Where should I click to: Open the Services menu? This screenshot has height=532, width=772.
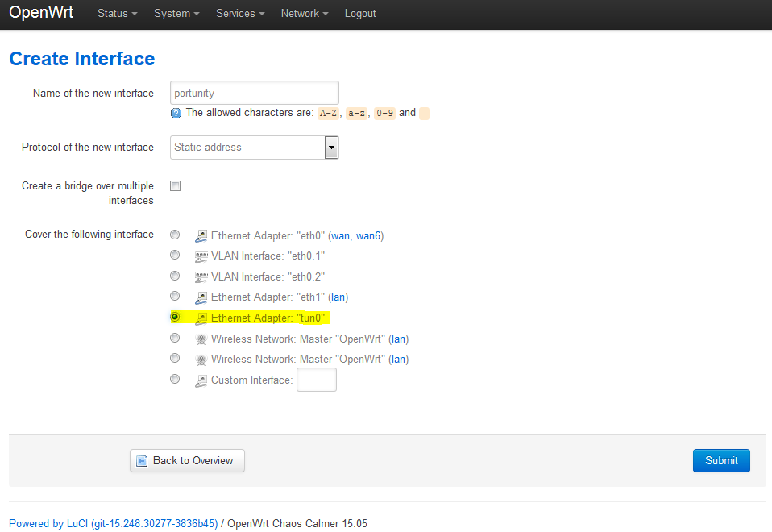pos(239,14)
